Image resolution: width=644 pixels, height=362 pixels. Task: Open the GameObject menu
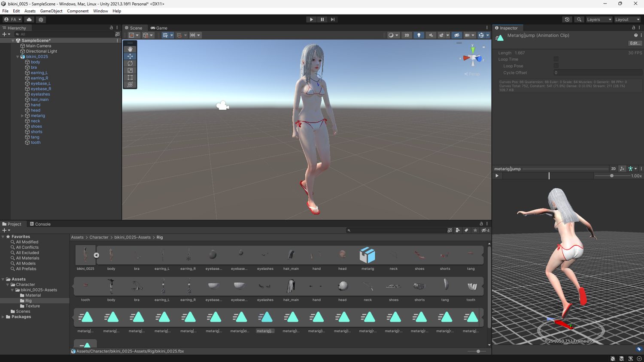(51, 11)
